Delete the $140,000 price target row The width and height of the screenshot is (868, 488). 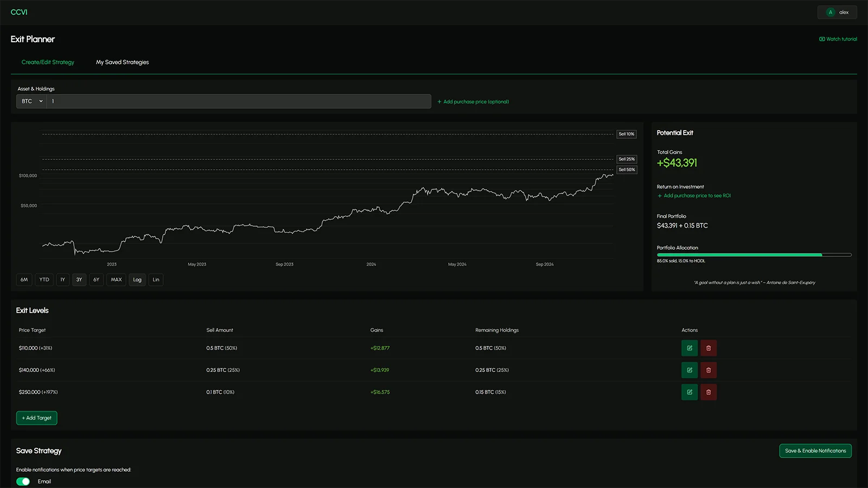tap(709, 370)
